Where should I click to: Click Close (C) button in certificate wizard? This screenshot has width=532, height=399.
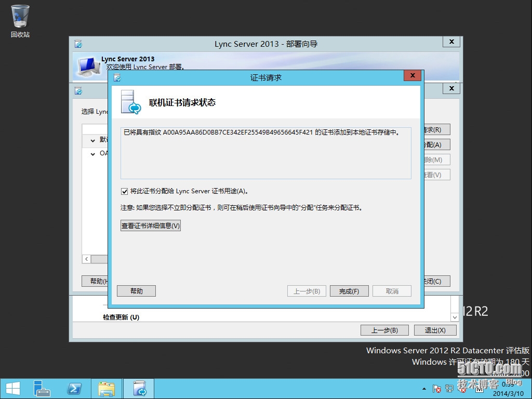[x=437, y=281]
